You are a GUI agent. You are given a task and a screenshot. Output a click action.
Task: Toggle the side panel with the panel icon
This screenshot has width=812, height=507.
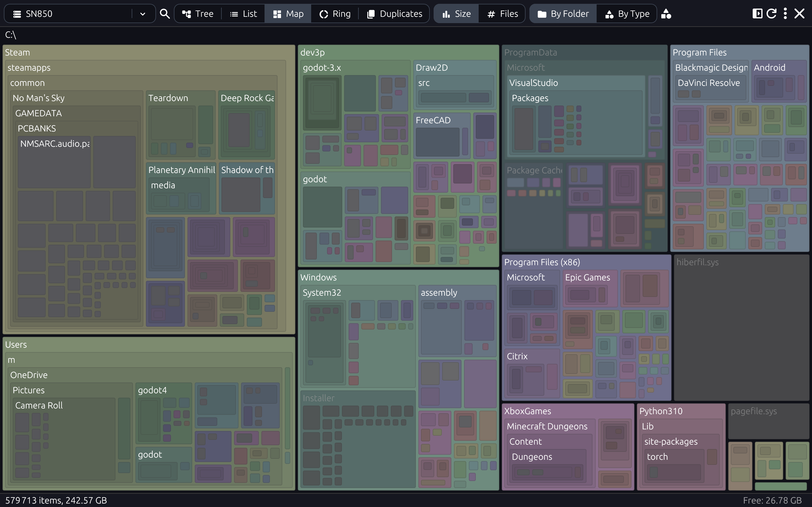click(x=758, y=13)
